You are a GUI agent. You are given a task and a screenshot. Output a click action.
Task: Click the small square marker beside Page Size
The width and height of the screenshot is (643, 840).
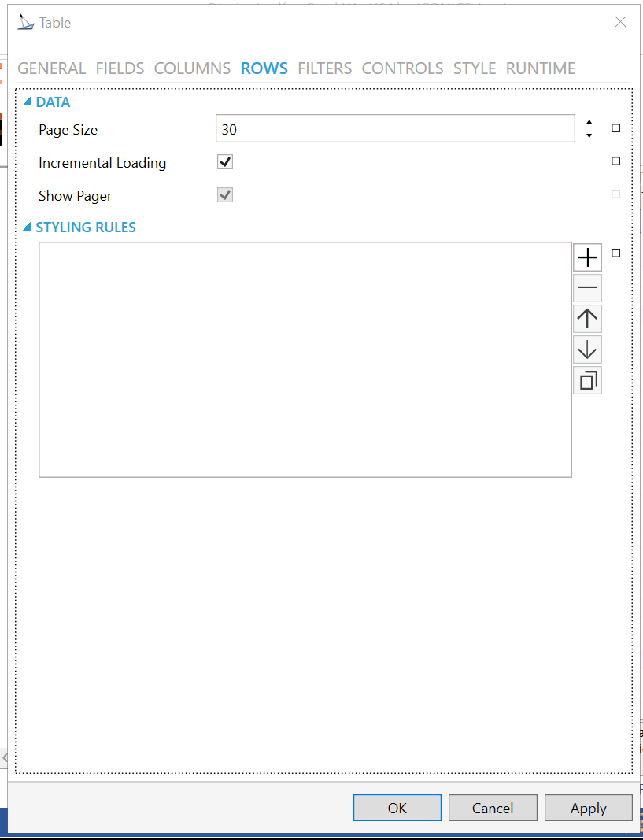(615, 128)
